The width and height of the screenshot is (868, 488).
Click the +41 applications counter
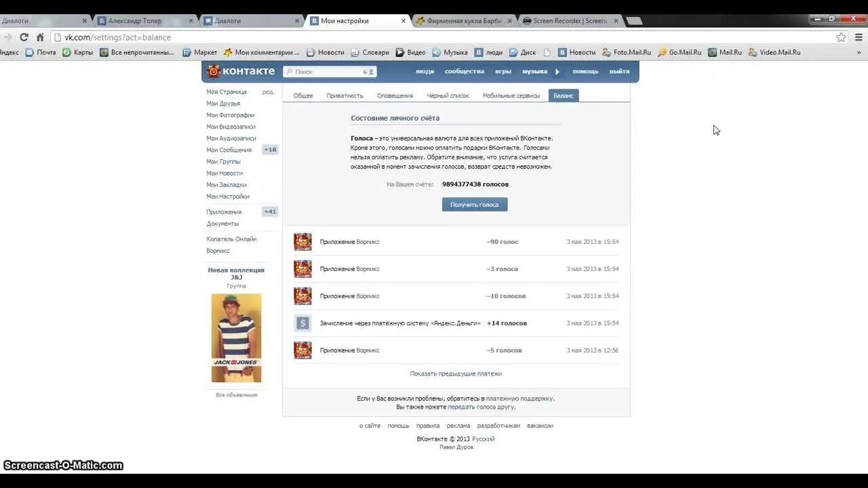[270, 211]
